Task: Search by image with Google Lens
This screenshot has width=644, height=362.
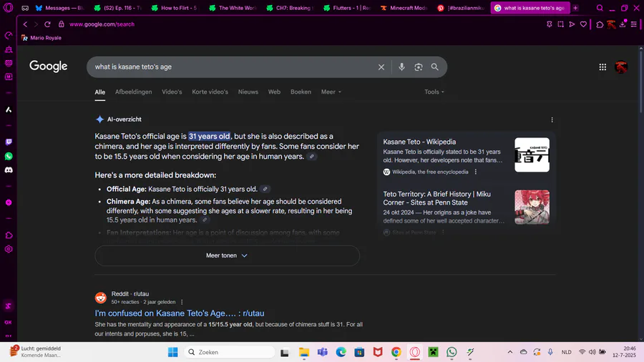Action: pyautogui.click(x=418, y=67)
